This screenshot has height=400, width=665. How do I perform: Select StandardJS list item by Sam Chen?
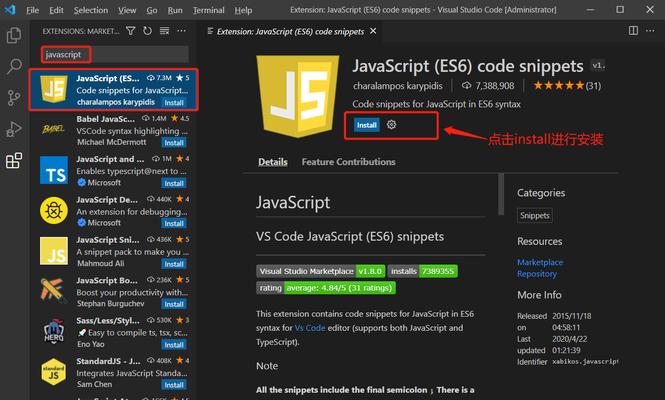coord(114,372)
